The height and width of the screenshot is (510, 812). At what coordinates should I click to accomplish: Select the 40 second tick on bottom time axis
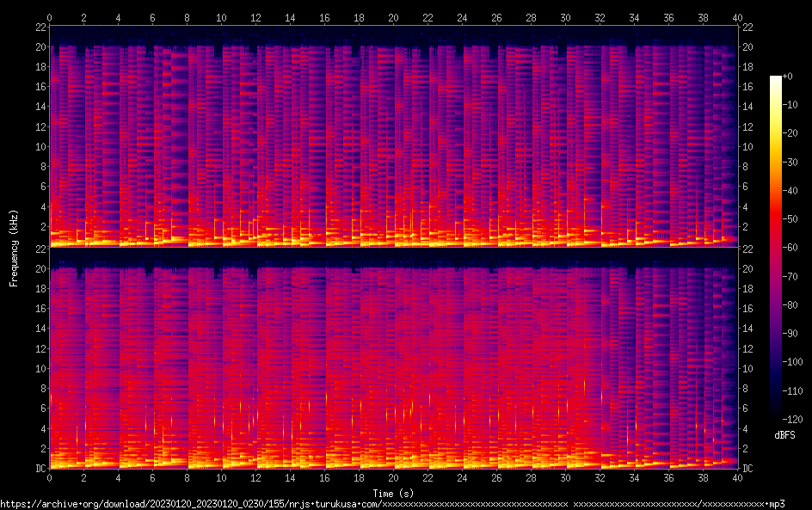(737, 477)
